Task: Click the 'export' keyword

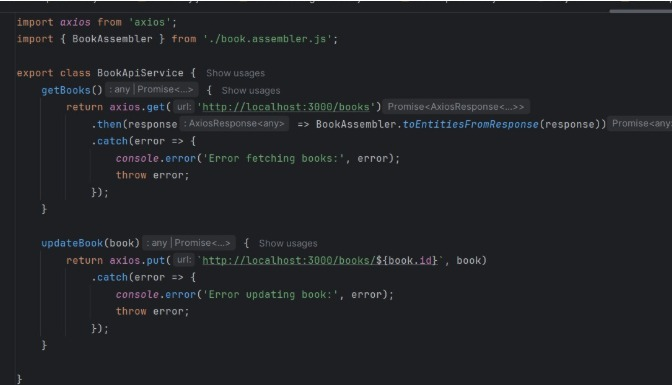Action: click(35, 73)
